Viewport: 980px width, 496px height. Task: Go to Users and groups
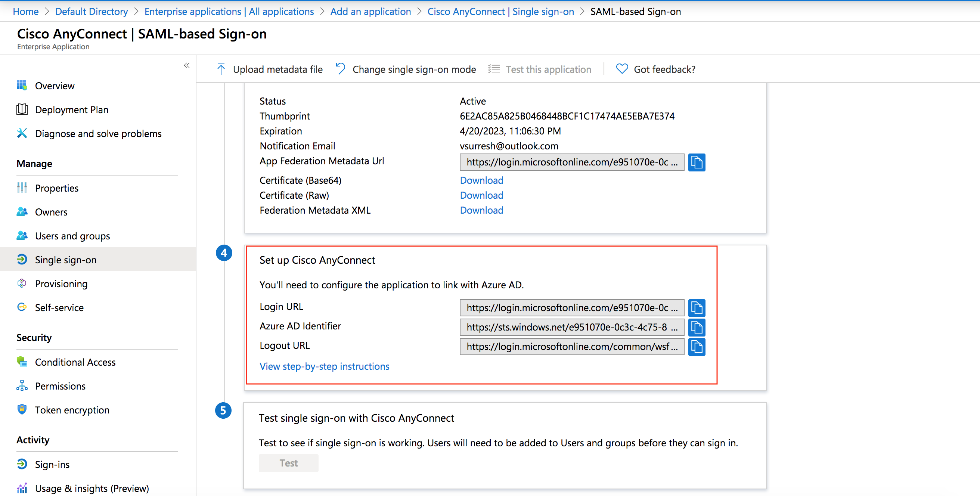(72, 236)
